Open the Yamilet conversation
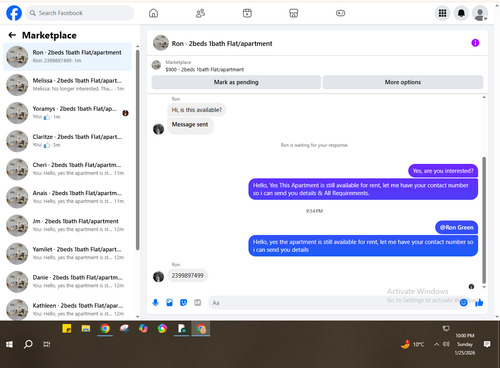Image resolution: width=500 pixels, height=368 pixels. [x=68, y=253]
